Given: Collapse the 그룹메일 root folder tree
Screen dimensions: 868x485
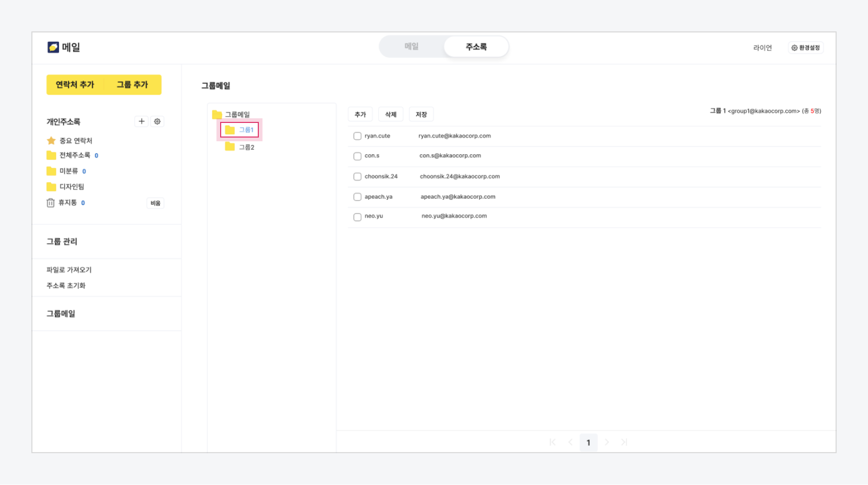Looking at the screenshot, I should 217,115.
